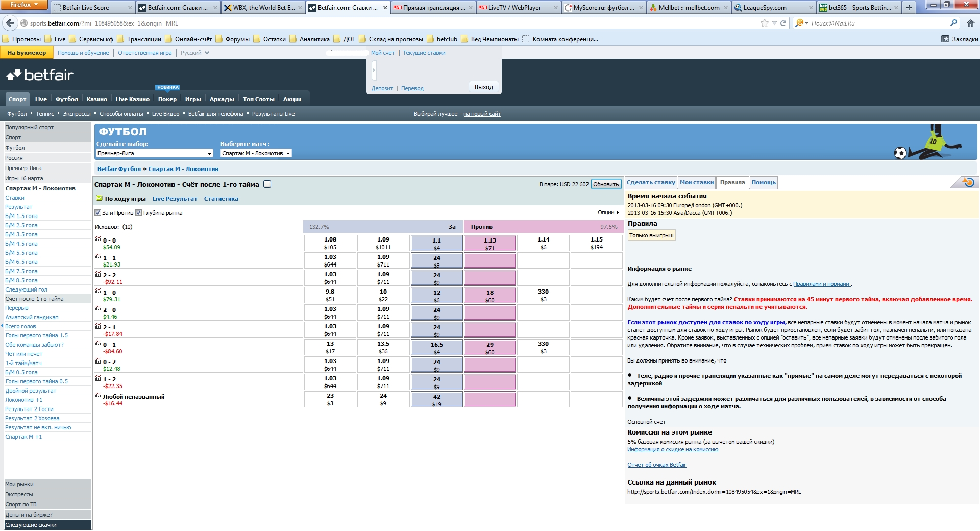980x531 pixels.
Task: Click the Закладки bookmarks star icon
Action: 945,39
